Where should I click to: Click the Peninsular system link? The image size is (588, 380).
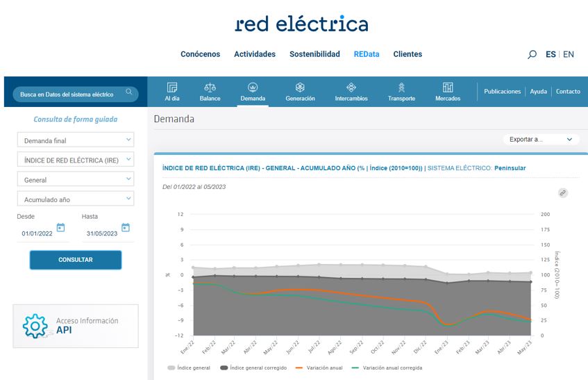pyautogui.click(x=510, y=168)
